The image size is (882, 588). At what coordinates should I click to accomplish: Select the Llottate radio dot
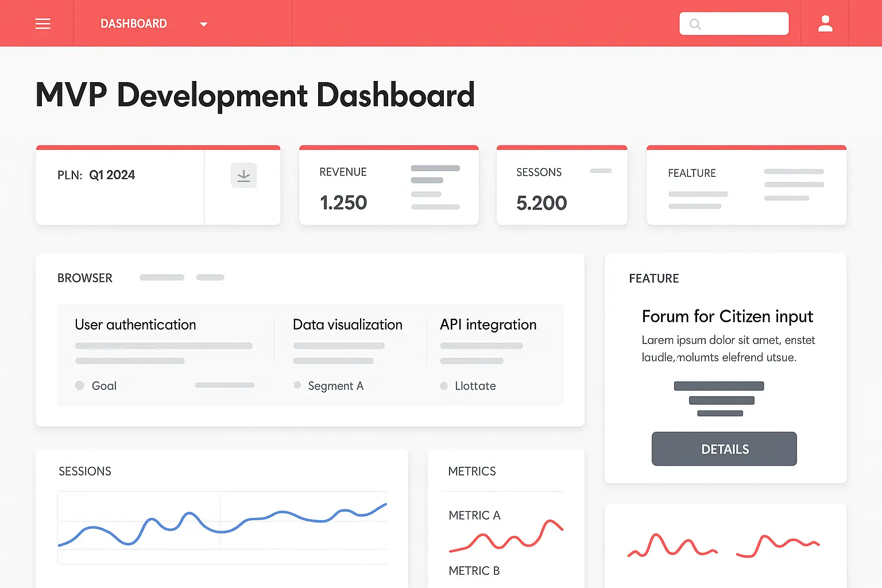pyautogui.click(x=444, y=386)
